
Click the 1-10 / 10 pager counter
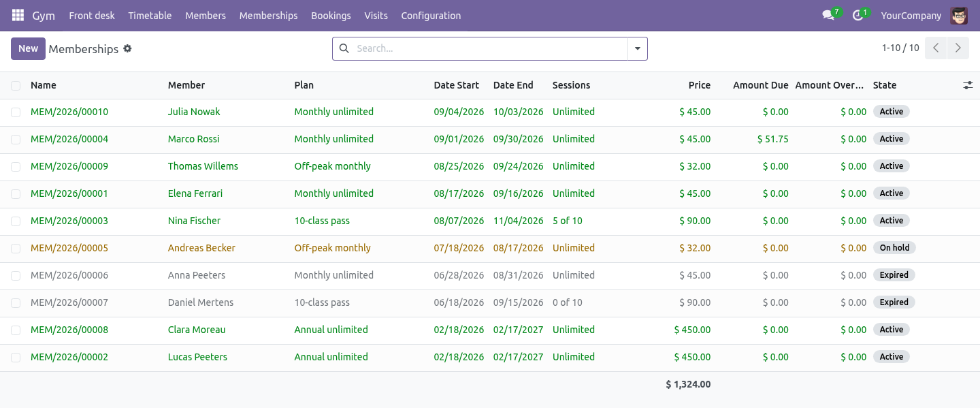(900, 48)
